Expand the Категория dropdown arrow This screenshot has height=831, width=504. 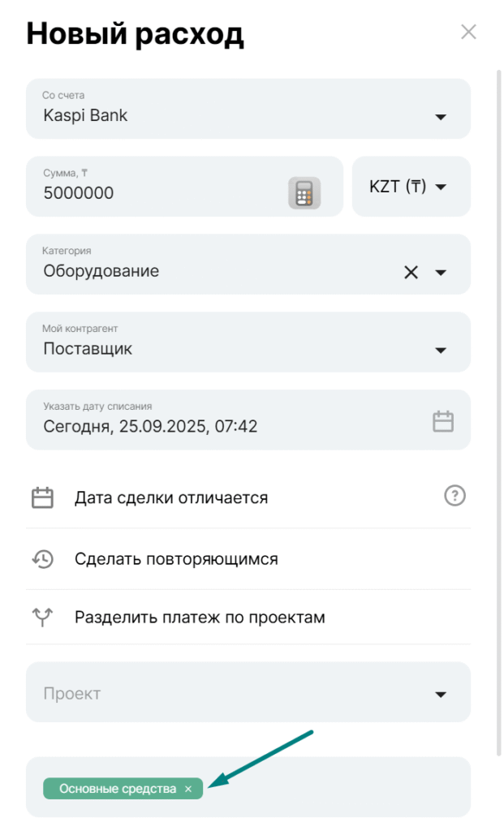[x=441, y=273]
